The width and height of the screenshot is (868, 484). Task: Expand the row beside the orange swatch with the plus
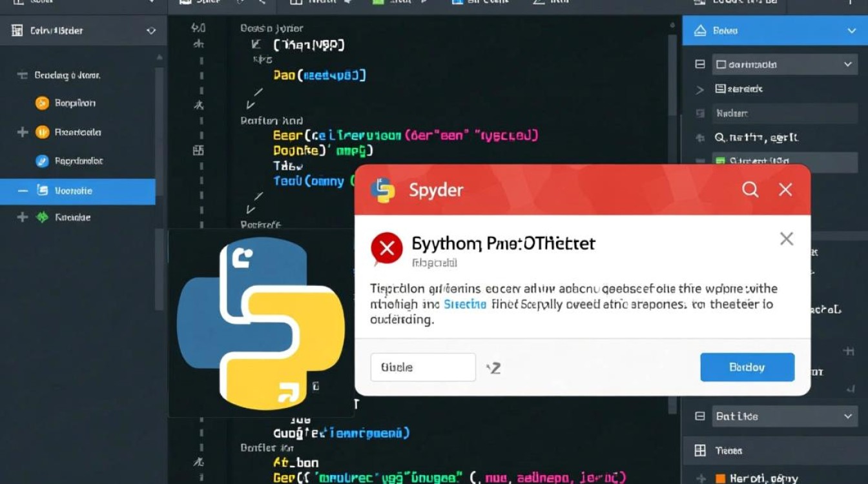tap(701, 479)
